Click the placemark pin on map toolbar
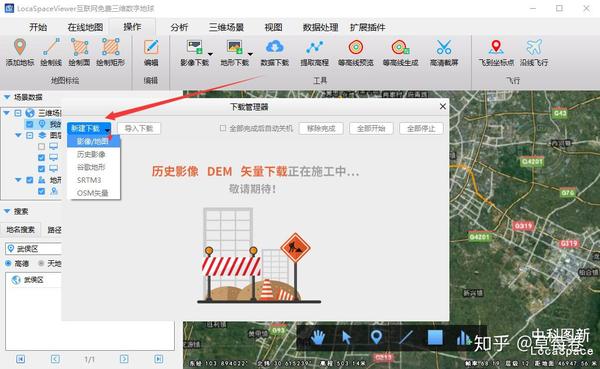 376,337
